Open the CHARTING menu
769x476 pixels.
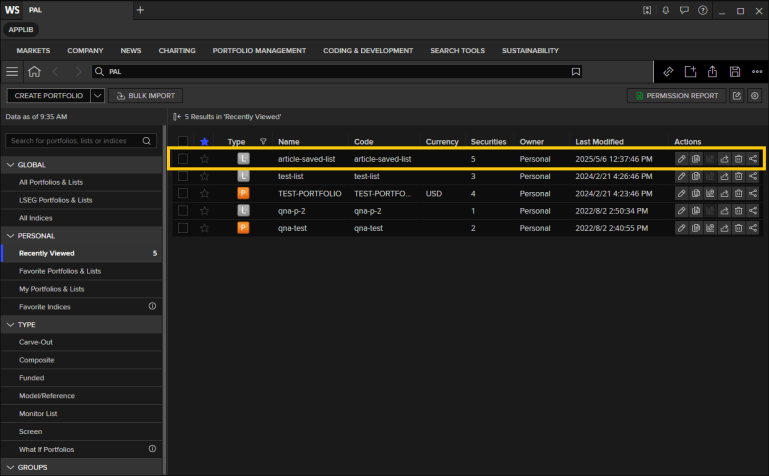(177, 50)
